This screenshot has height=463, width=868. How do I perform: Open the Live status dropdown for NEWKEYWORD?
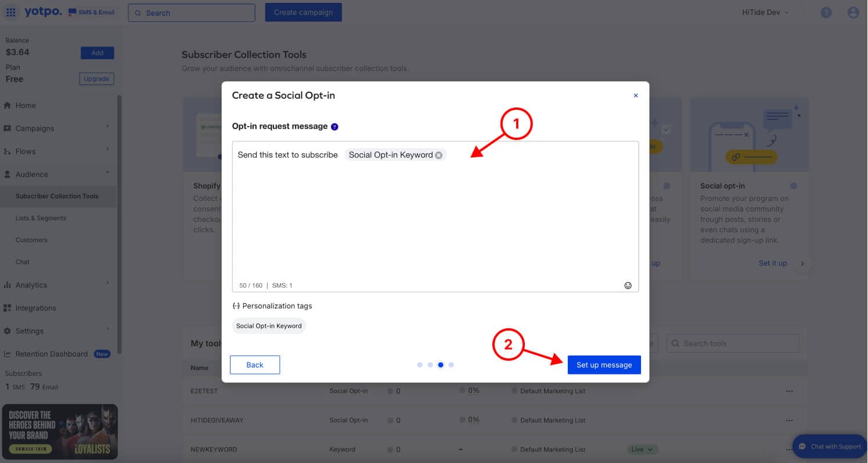[642, 449]
